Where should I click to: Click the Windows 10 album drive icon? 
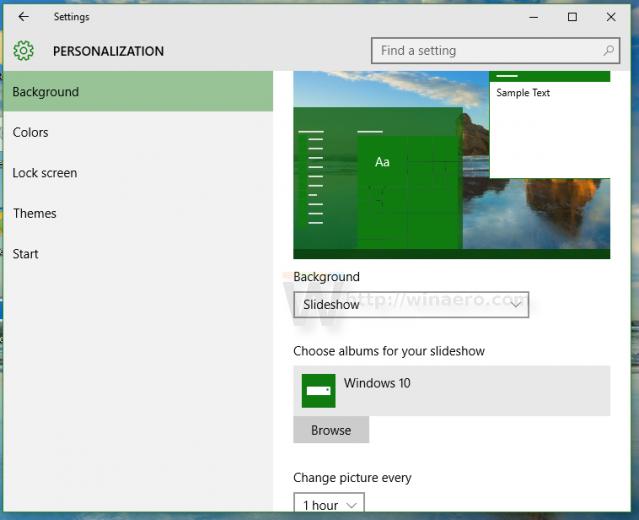[x=318, y=391]
